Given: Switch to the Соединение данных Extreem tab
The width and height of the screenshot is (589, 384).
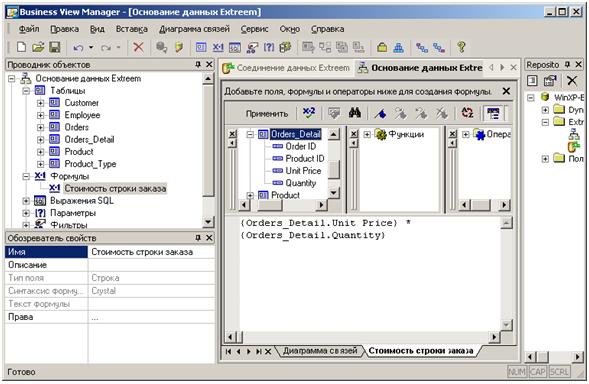Looking at the screenshot, I should [x=287, y=68].
